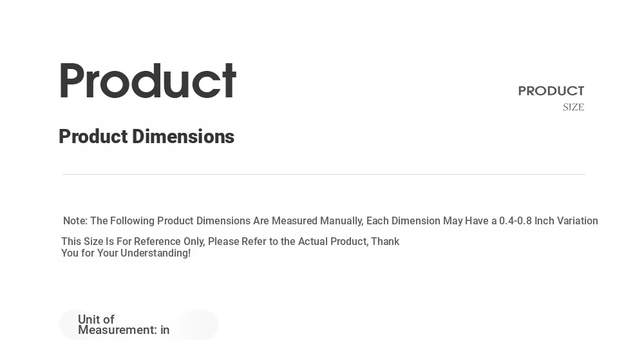Image resolution: width=644 pixels, height=352 pixels.
Task: Click the "Unit of" text in the badge
Action: (96, 320)
